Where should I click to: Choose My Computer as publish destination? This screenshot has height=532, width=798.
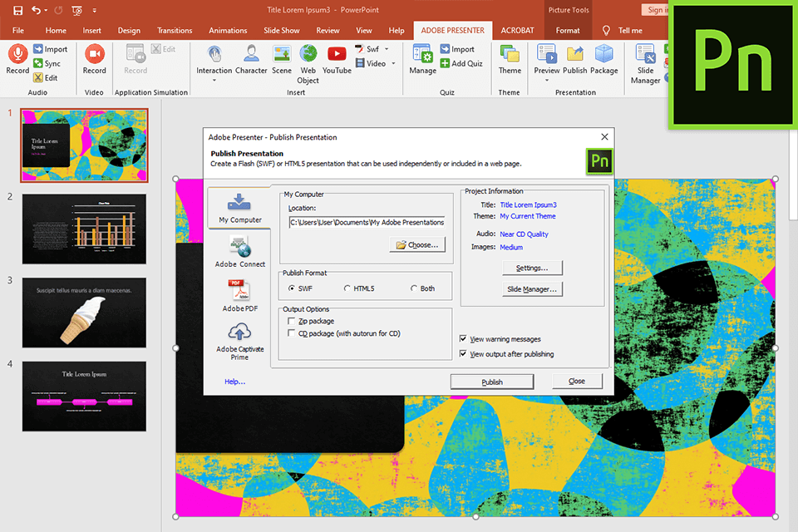click(x=239, y=208)
